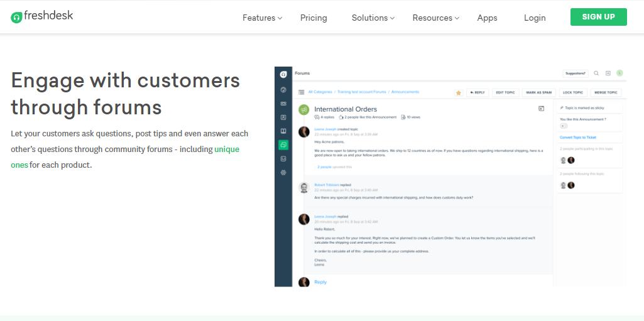The width and height of the screenshot is (644, 321).
Task: Click the pin icon beside 'Topic is marked as sticky'
Action: (562, 108)
